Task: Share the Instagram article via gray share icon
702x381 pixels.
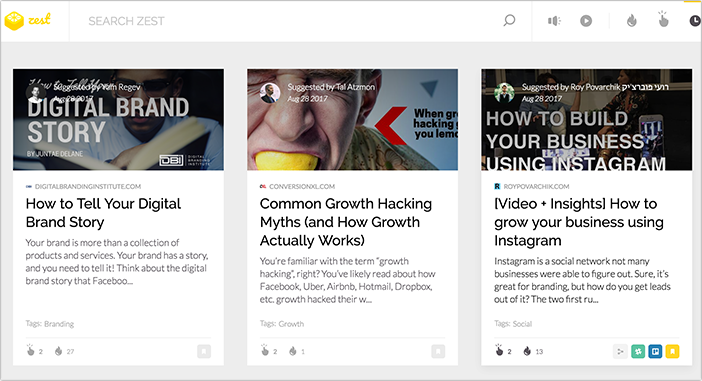Action: point(620,351)
